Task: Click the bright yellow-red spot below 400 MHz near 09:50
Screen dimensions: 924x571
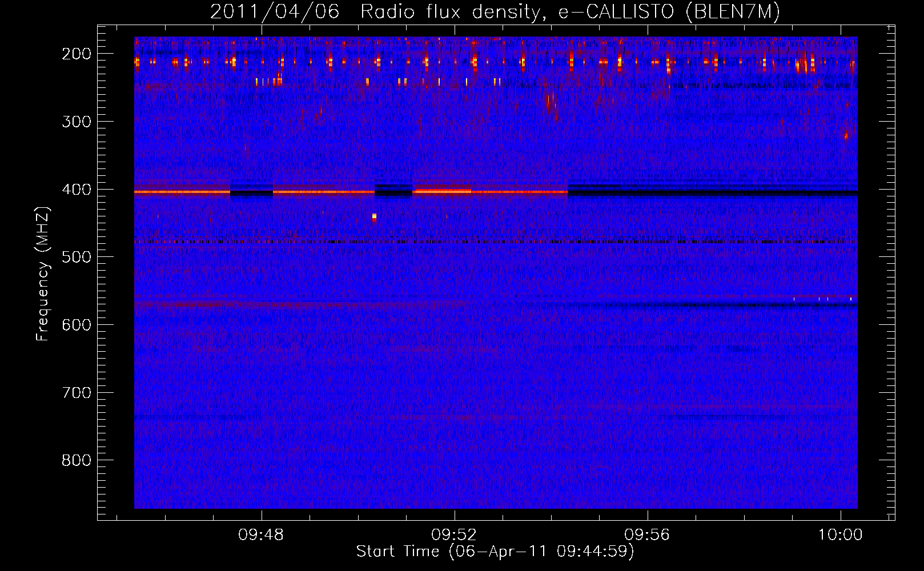Action: (374, 217)
